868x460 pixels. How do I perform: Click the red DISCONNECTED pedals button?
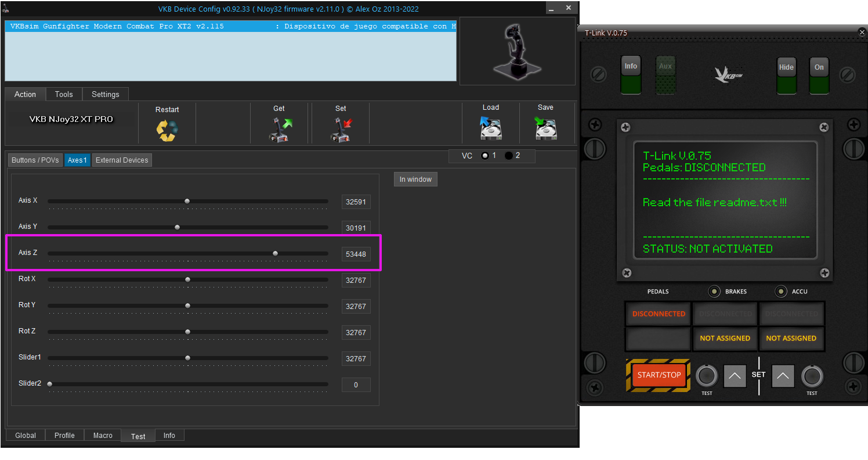pyautogui.click(x=659, y=314)
